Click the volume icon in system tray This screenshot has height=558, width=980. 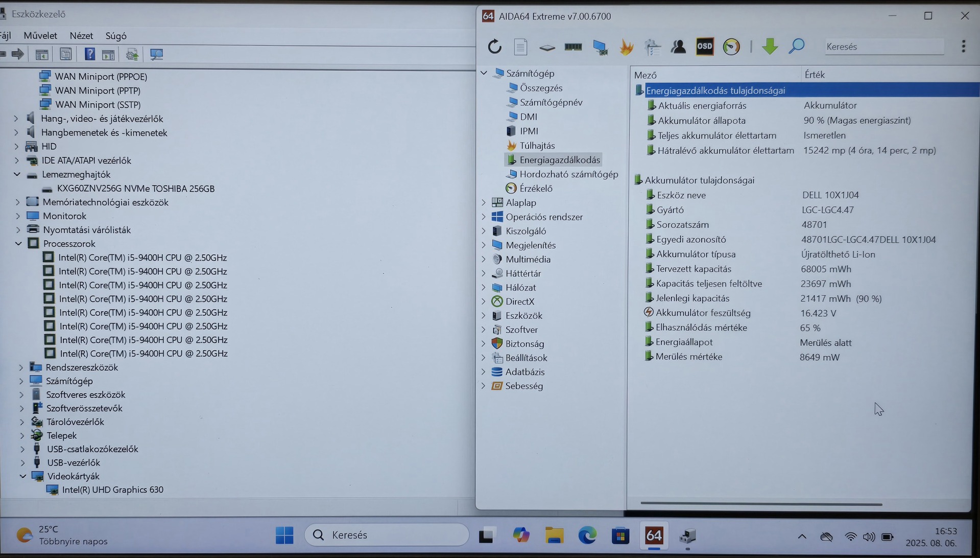[868, 537]
